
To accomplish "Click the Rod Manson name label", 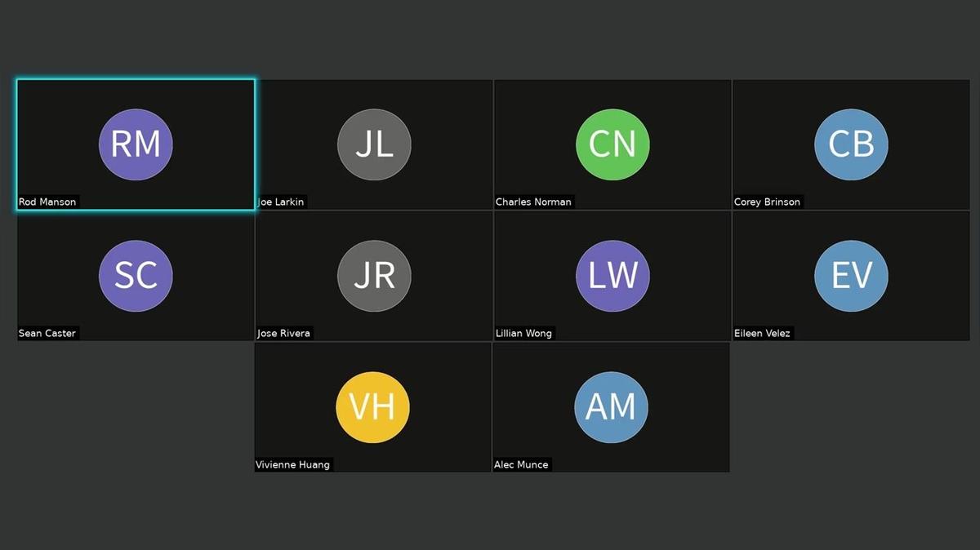I will pos(47,202).
